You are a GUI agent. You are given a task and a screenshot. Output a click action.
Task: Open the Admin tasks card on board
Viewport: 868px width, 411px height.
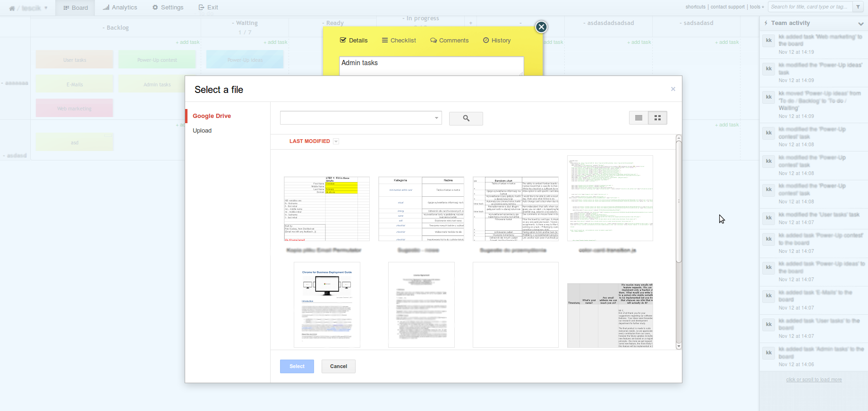pos(157,84)
